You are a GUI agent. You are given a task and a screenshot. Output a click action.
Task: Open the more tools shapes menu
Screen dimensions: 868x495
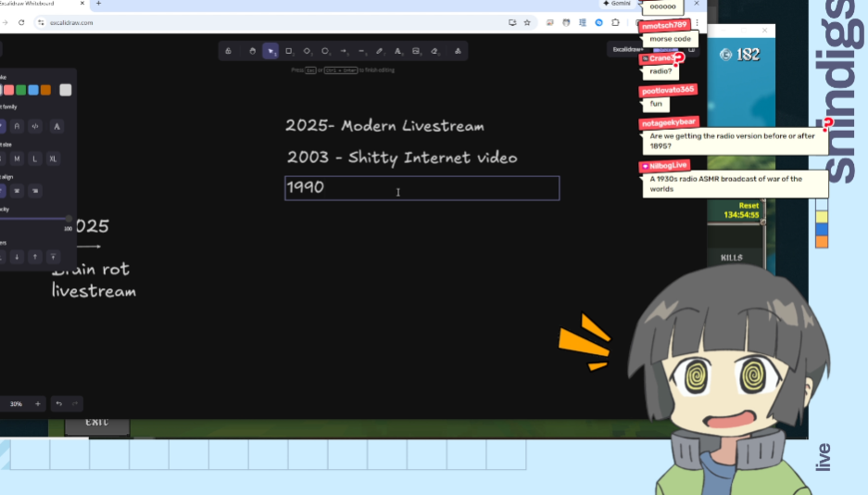458,51
